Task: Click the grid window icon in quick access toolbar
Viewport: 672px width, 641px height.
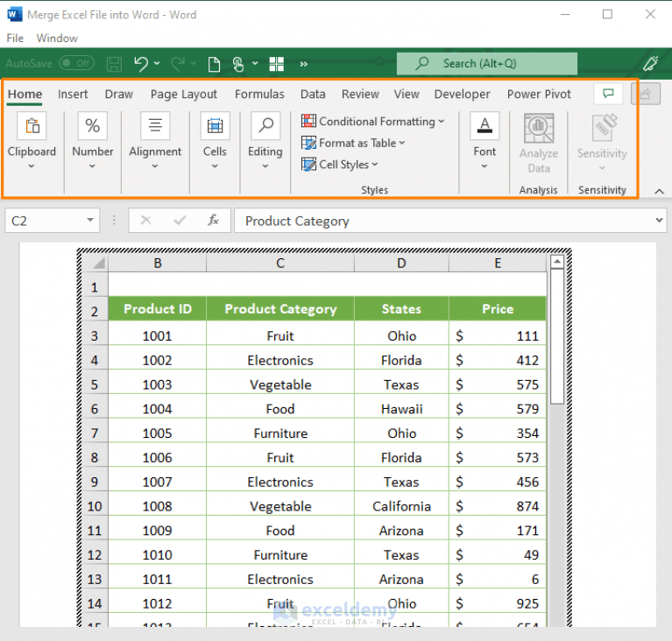Action: (277, 64)
